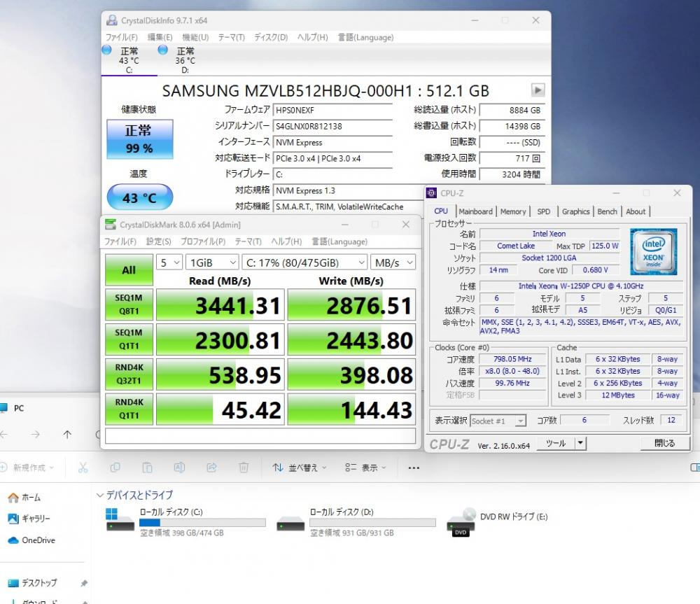Collapse the デバイスとドライブ group

[100, 495]
